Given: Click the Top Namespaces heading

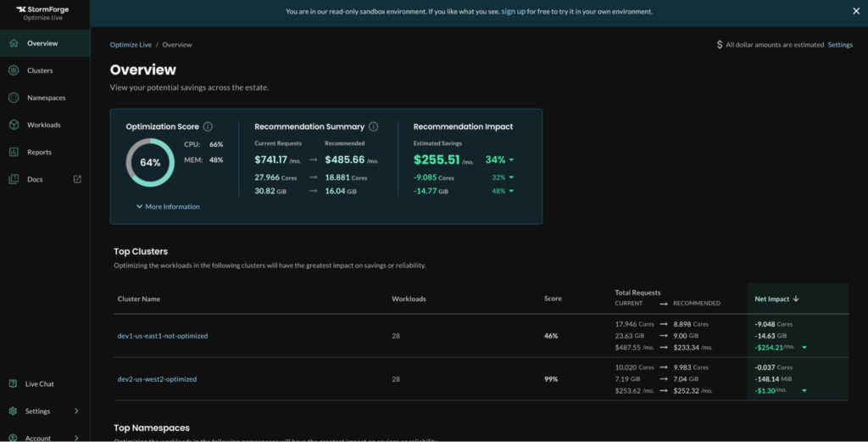Looking at the screenshot, I should click(x=152, y=428).
